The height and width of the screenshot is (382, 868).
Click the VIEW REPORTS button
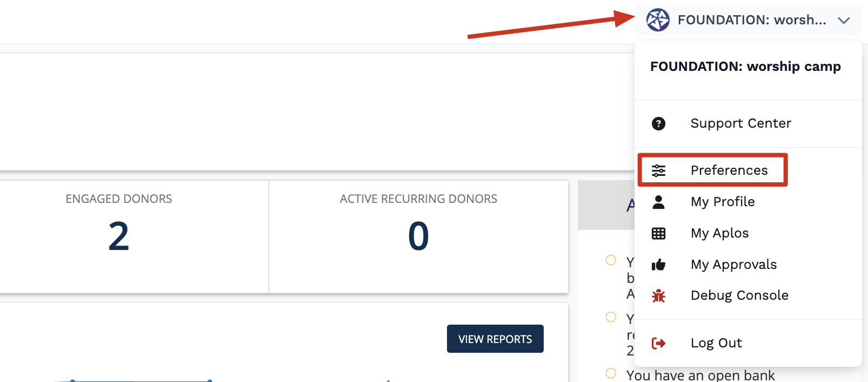pyautogui.click(x=495, y=339)
